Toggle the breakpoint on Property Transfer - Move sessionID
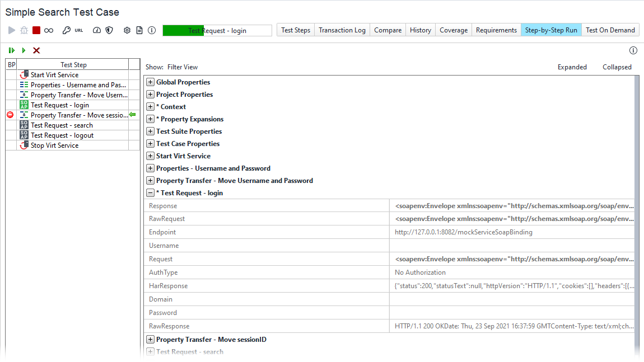This screenshot has height=362, width=644. tap(10, 115)
